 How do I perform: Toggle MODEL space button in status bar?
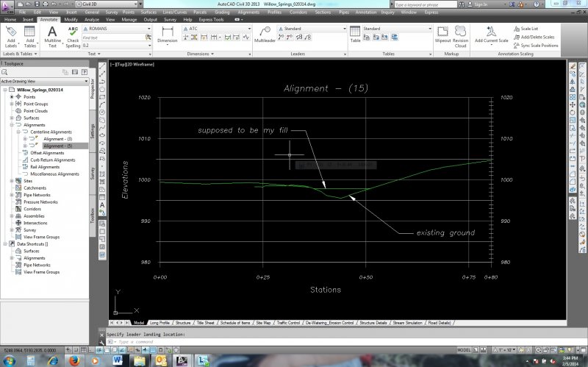pos(464,350)
